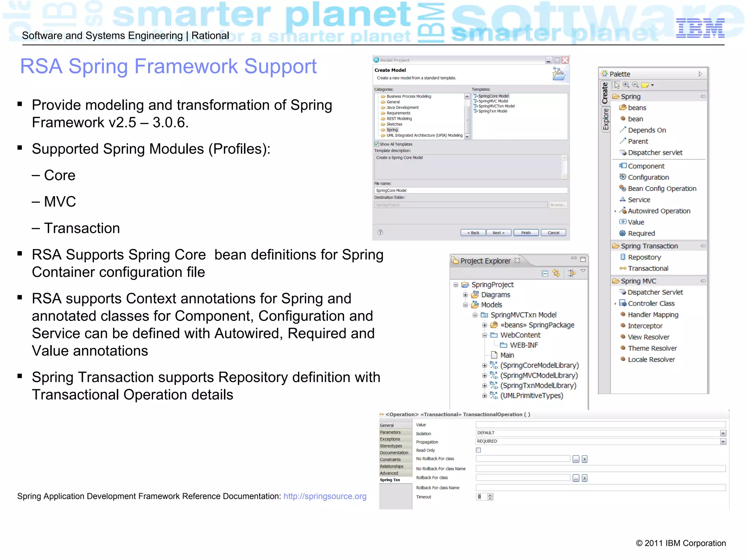Open the Documentation properties tab

395,453
